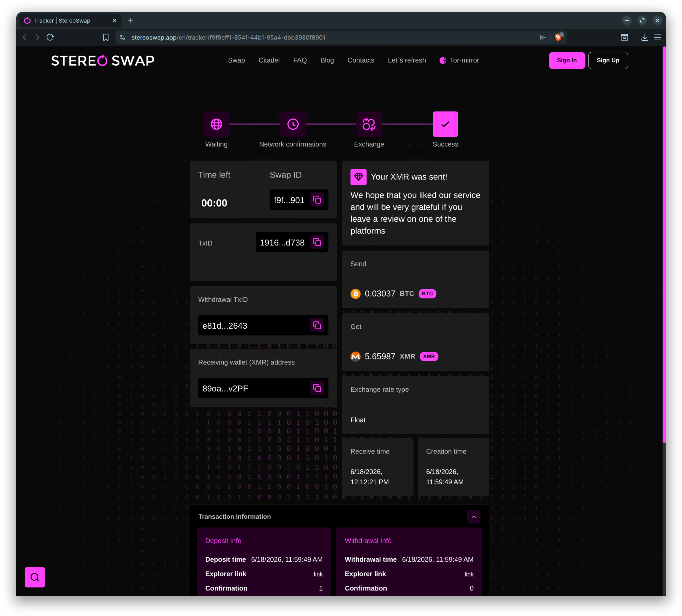The width and height of the screenshot is (682, 616).
Task: Copy the Withdrawal TxID e81d...2643
Action: click(317, 326)
